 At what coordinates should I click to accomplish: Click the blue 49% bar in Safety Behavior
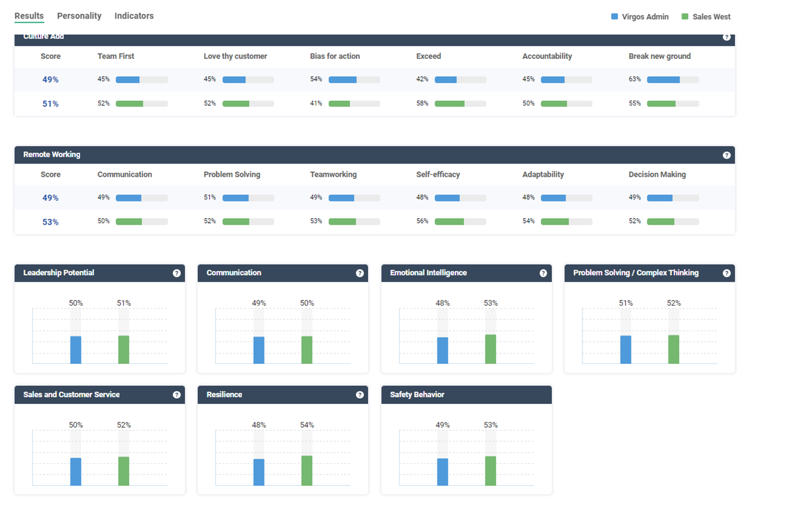click(443, 472)
